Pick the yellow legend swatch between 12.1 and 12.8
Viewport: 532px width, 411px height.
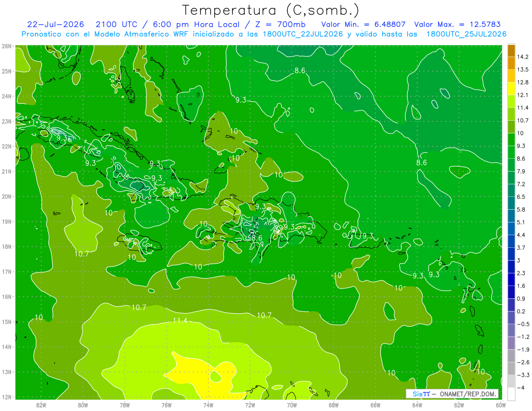click(511, 89)
